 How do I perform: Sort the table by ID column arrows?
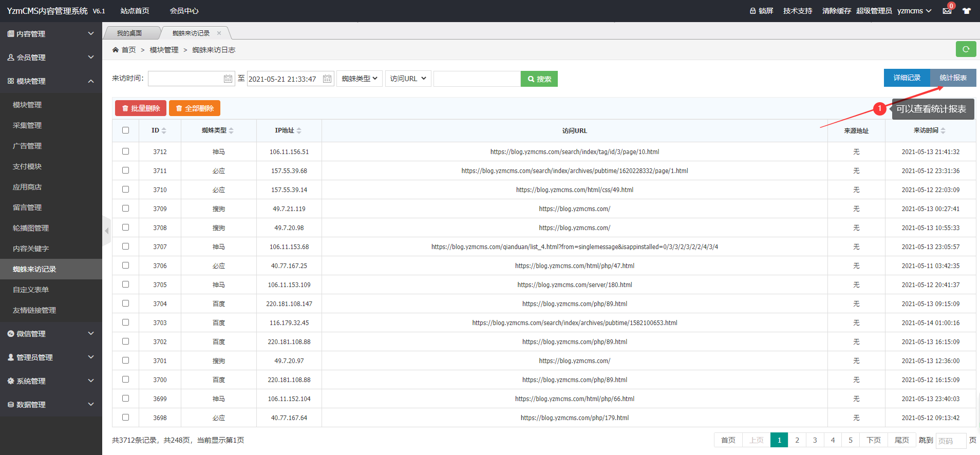click(164, 130)
